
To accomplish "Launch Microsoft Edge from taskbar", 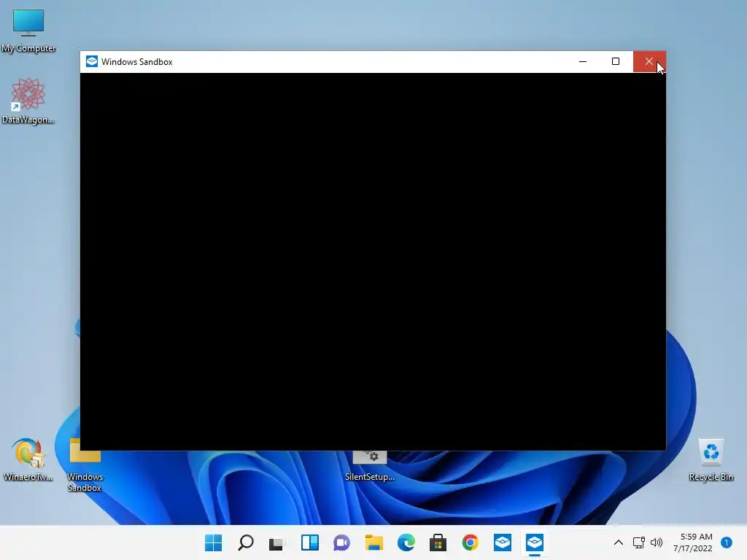I will click(406, 542).
